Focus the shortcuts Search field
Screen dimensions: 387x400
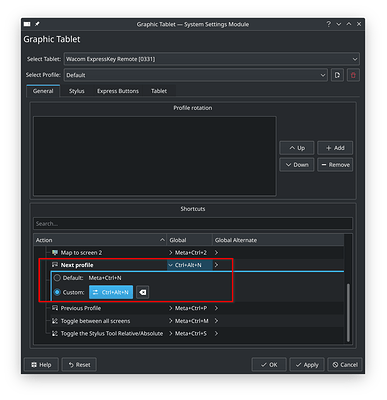193,224
